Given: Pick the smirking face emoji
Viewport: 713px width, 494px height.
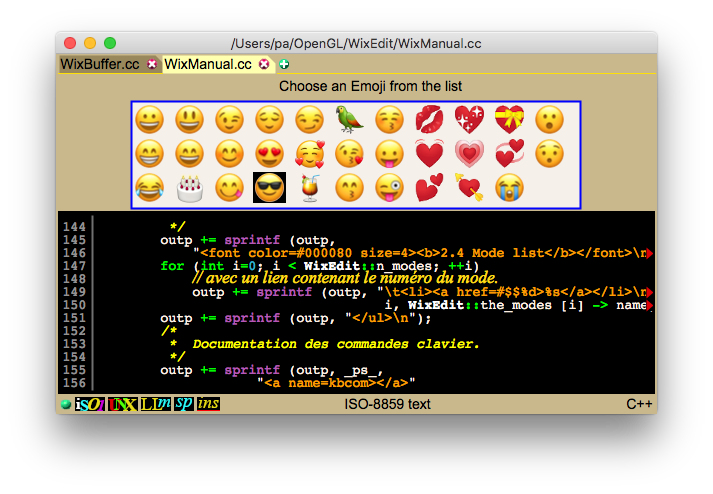Looking at the screenshot, I should point(309,120).
